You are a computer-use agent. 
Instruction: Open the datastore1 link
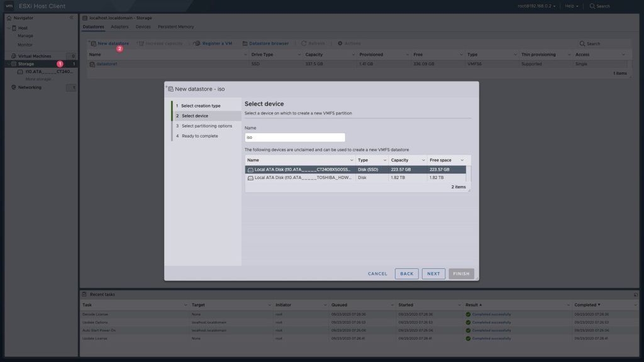point(107,64)
